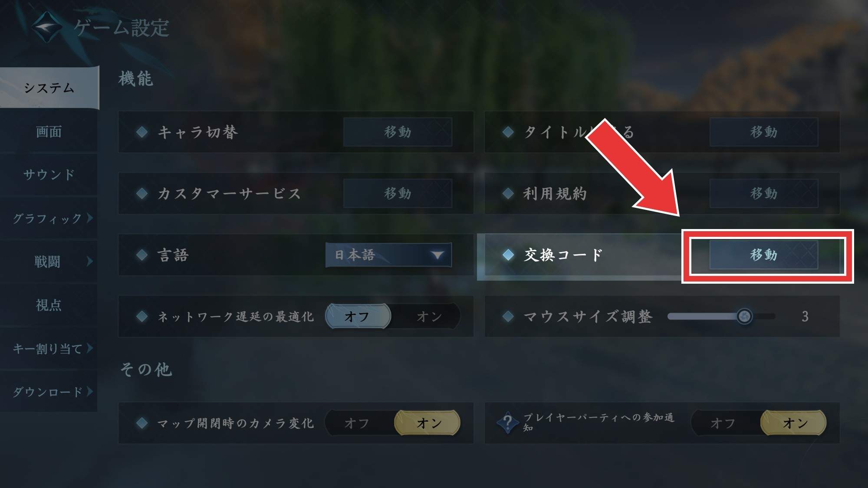Turn off プレイヤーパーティへの参加通知 with オフ
The height and width of the screenshot is (488, 868).
click(x=723, y=423)
